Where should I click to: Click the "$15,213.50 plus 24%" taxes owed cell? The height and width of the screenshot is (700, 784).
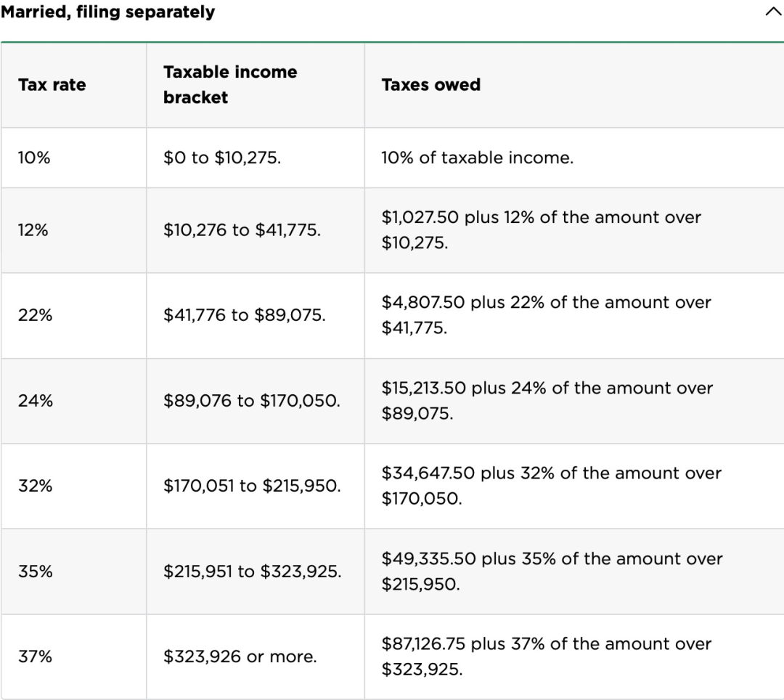click(547, 401)
